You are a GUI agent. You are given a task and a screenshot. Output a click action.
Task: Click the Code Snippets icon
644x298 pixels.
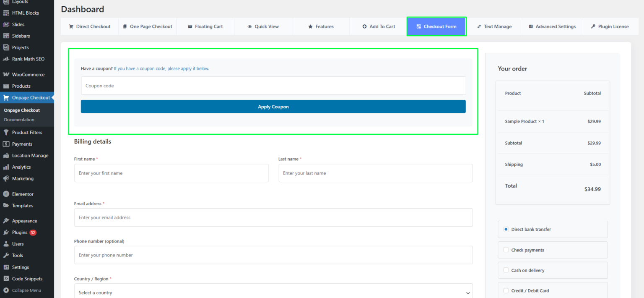pyautogui.click(x=6, y=279)
